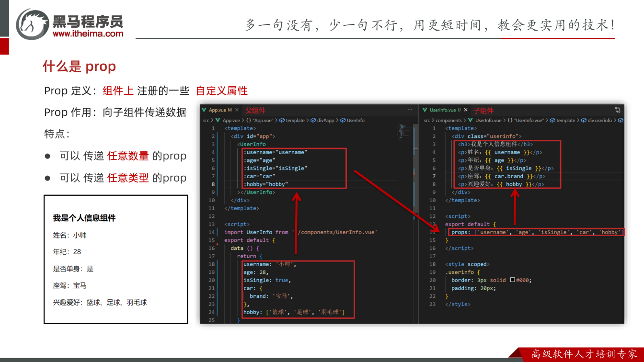Image resolution: width=644 pixels, height=362 pixels.
Task: Click the ':isSingle="isSingle"' attribute line
Action: tap(275, 168)
